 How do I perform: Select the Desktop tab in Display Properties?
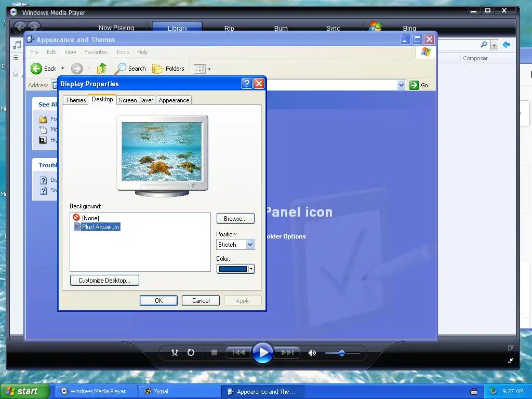[102, 99]
